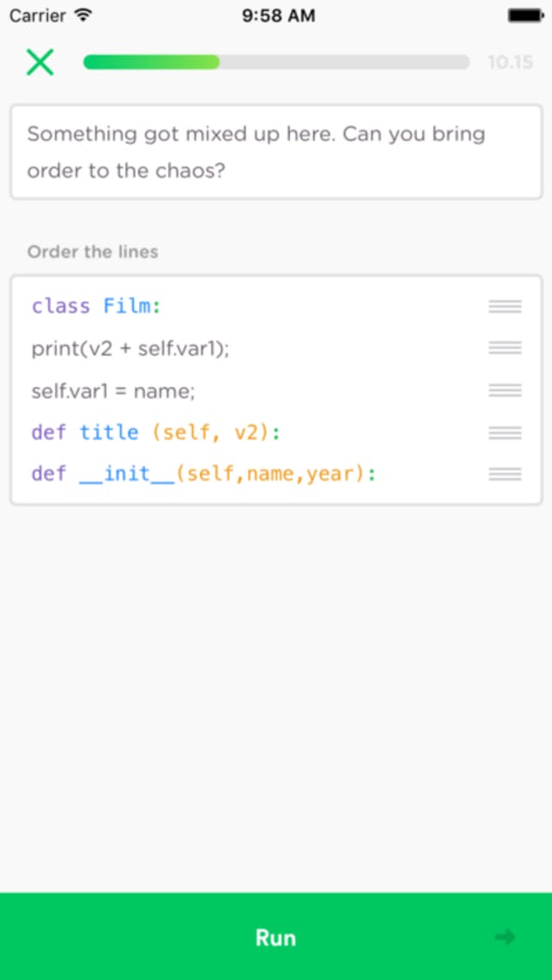The height and width of the screenshot is (980, 552).
Task: Close the lesson with the green X
Action: pyautogui.click(x=40, y=62)
